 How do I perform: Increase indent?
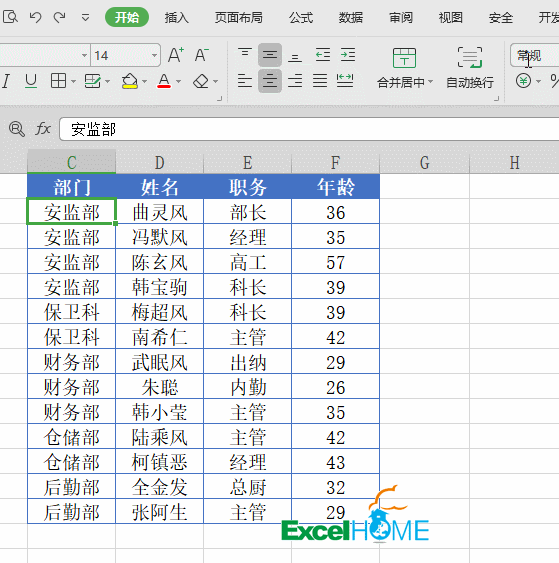tap(348, 55)
